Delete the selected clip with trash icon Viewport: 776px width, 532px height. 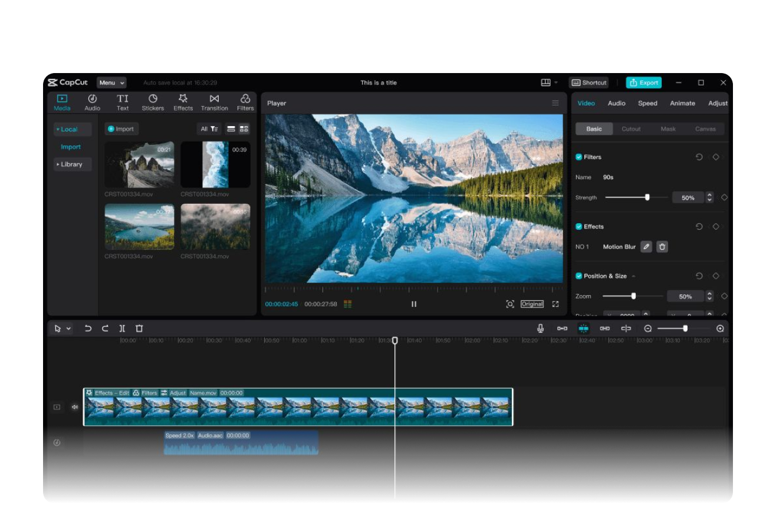tap(139, 329)
